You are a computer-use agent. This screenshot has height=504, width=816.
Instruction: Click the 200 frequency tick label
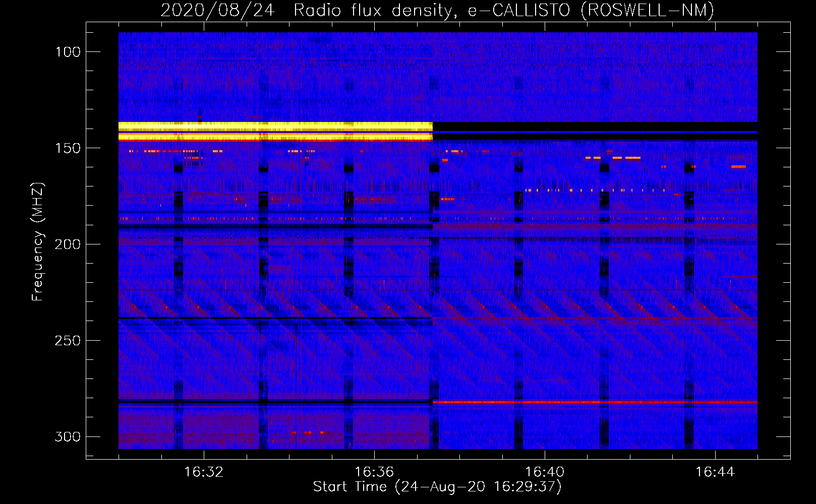click(x=68, y=244)
